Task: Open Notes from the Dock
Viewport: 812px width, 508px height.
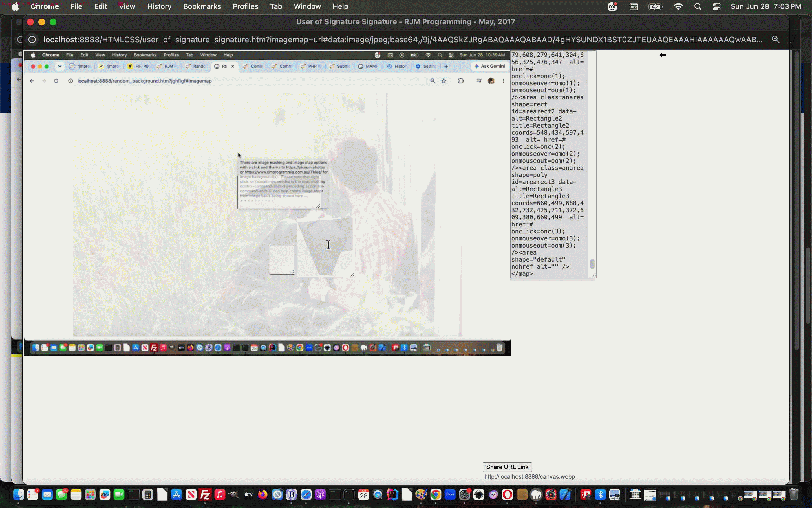Action: (x=76, y=494)
